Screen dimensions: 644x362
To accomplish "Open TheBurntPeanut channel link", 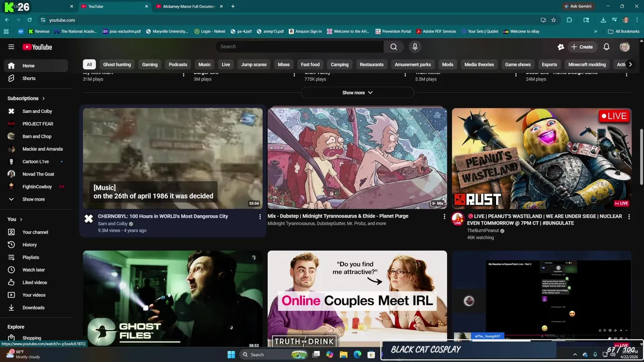I will click(482, 231).
